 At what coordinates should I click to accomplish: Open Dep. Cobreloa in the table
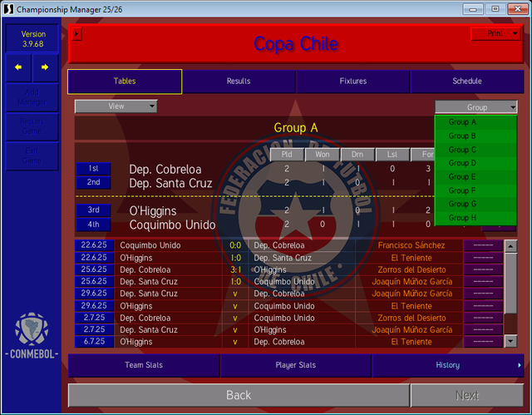[x=165, y=170]
